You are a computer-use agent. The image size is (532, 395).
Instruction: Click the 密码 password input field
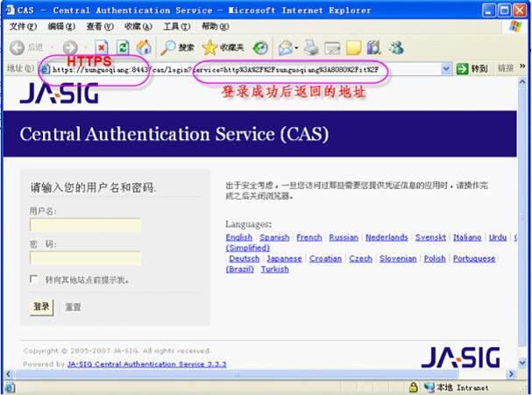pyautogui.click(x=85, y=257)
